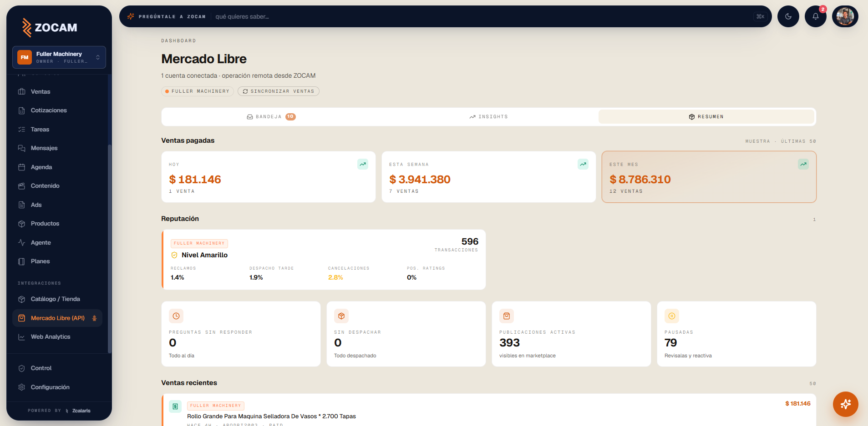Open the user profile avatar
This screenshot has width=868, height=426.
(845, 16)
